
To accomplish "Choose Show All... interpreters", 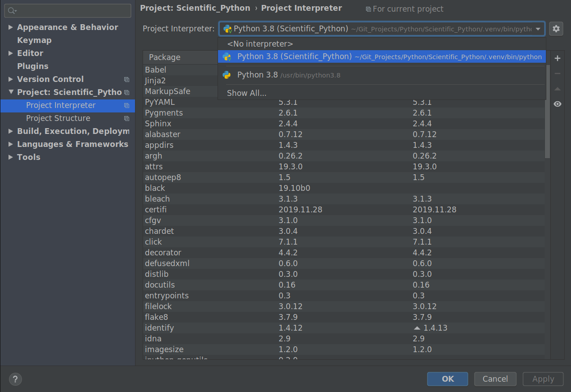I will click(x=382, y=93).
